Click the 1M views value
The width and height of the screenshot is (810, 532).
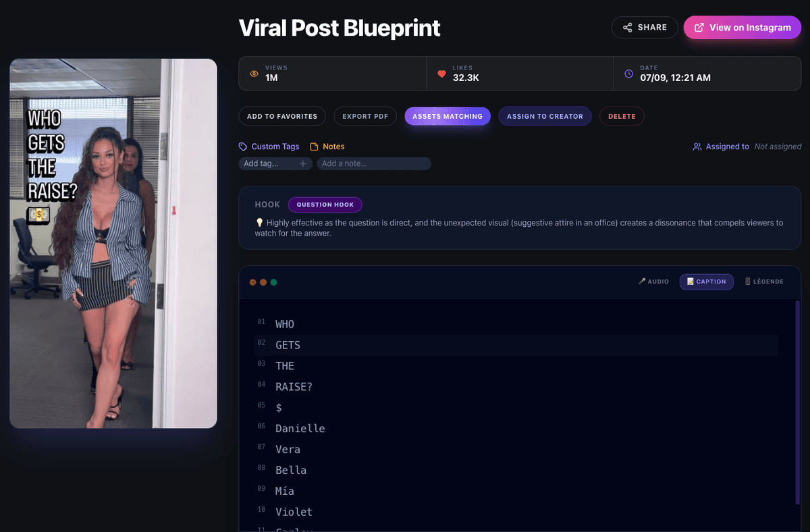coord(271,78)
